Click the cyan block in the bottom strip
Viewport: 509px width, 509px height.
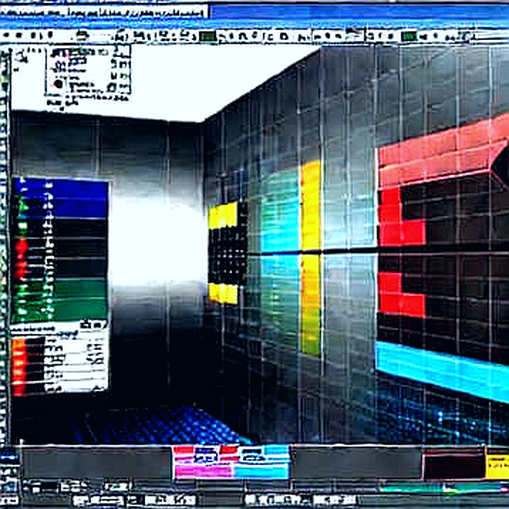coord(261,472)
